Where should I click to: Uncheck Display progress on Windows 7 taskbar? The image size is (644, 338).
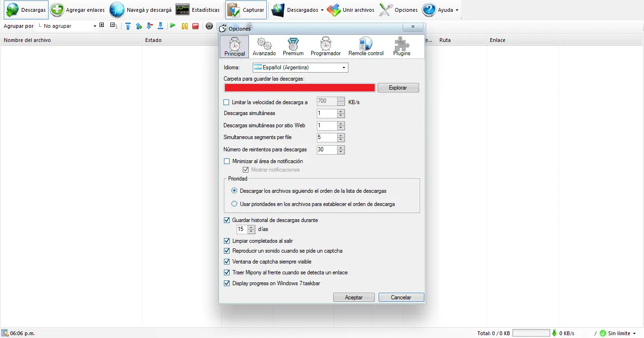tap(226, 283)
